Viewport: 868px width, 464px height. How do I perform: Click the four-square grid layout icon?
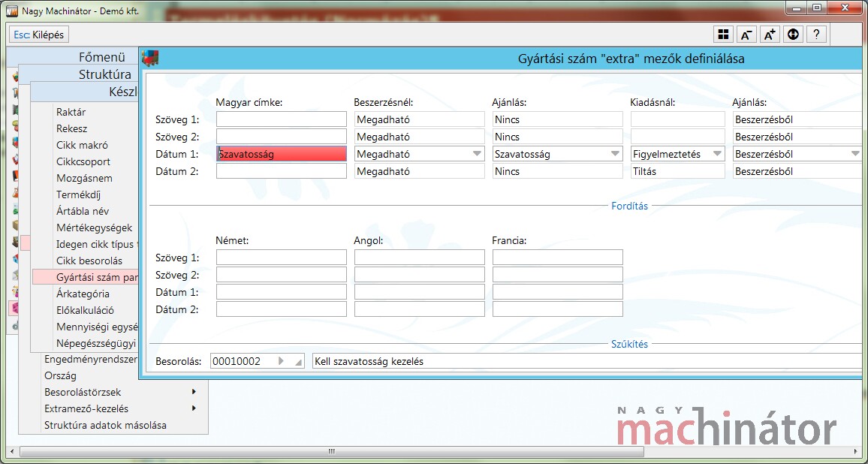coord(723,35)
